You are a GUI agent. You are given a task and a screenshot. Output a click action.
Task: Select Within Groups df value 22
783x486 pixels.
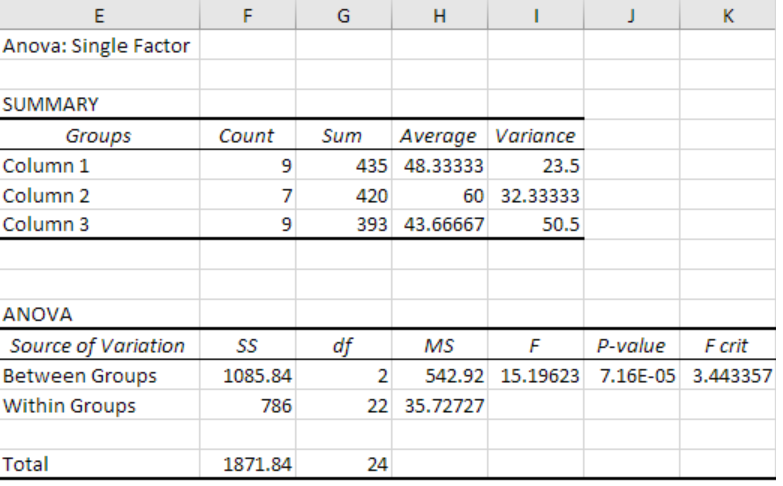click(x=344, y=405)
